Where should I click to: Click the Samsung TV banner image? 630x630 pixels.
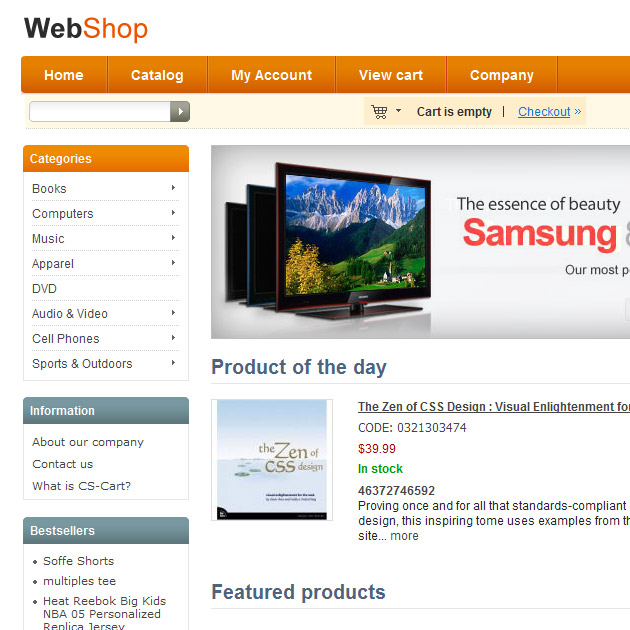[x=420, y=242]
